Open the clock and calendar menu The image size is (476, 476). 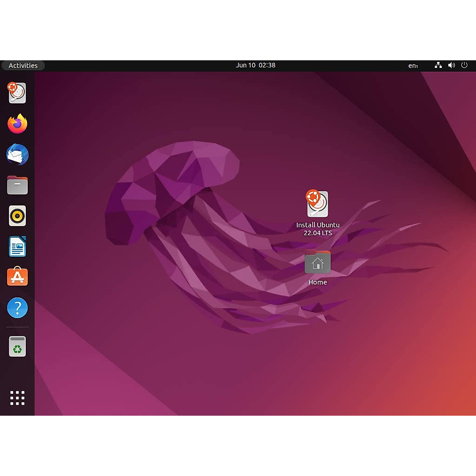pos(255,65)
